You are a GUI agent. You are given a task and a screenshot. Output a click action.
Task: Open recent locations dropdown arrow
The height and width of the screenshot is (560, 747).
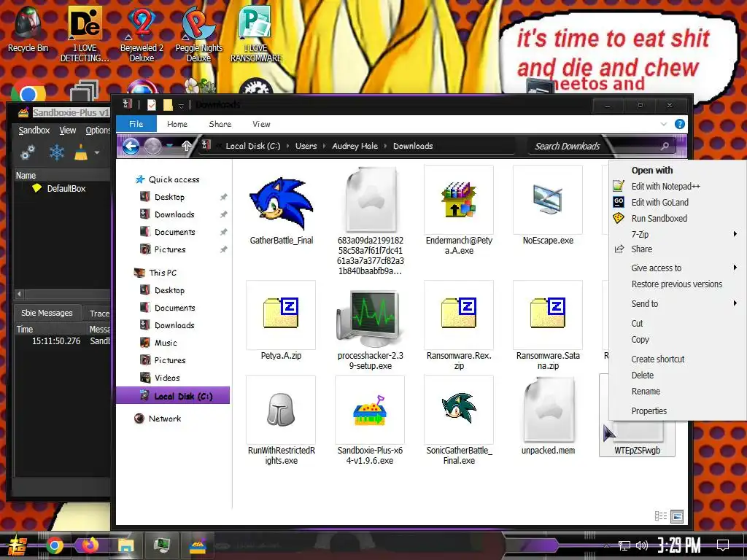coord(169,146)
